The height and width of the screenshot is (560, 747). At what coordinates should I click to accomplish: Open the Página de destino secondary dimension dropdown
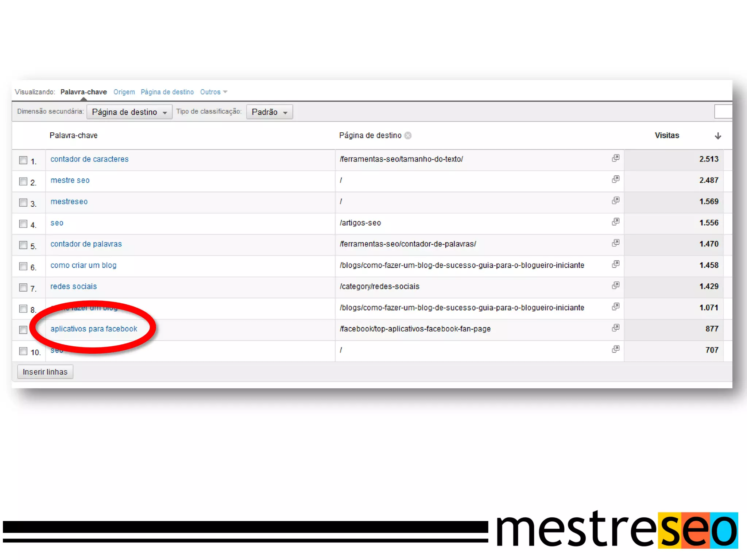[x=129, y=112]
